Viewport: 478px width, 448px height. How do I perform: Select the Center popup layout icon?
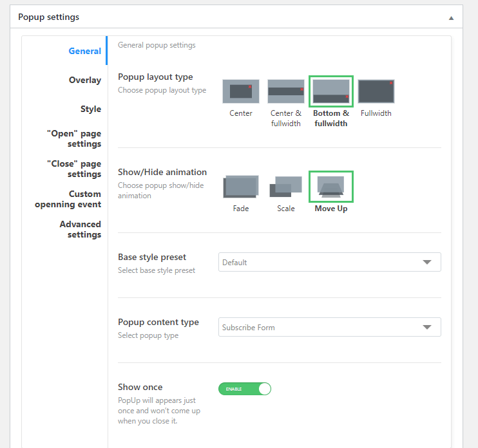[241, 91]
